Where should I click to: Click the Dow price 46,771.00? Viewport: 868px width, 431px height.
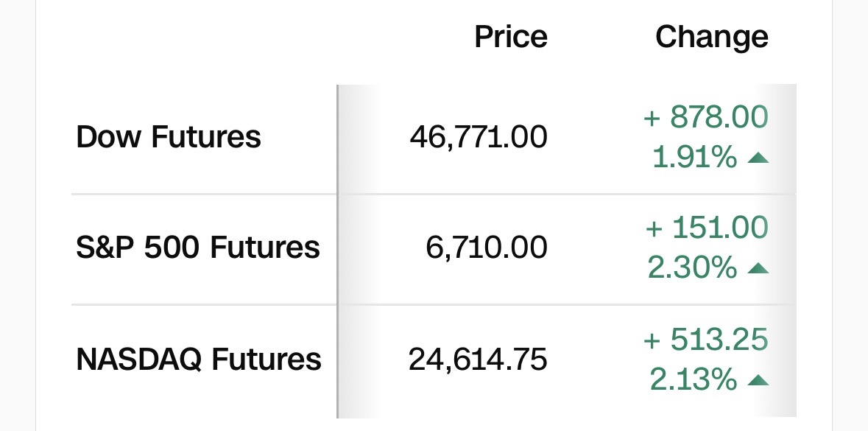(478, 137)
